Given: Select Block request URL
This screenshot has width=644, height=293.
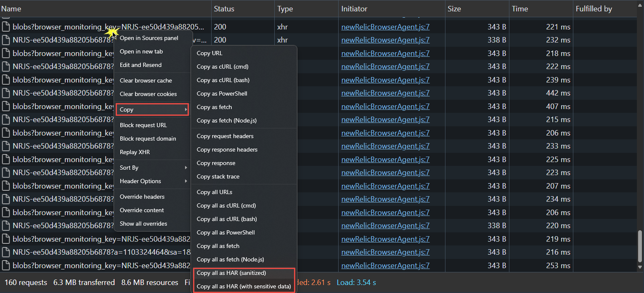Looking at the screenshot, I should tap(143, 125).
